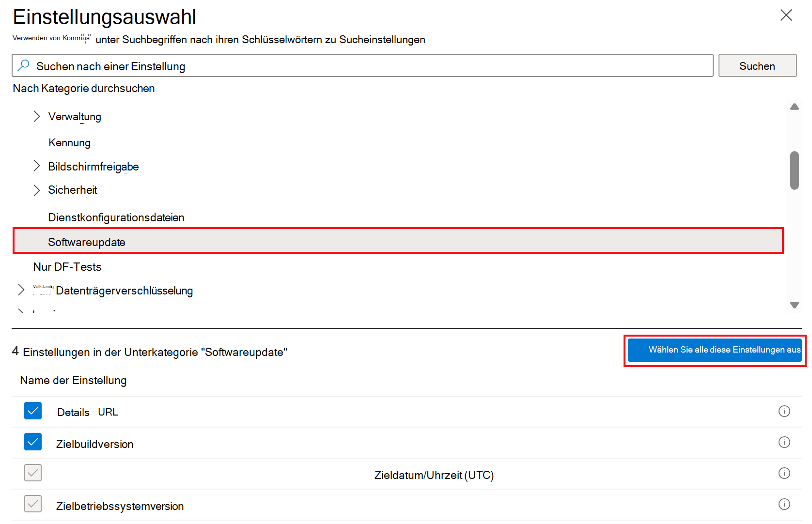
Task: Expand the Bildschirmfreigabe category
Action: pos(36,166)
